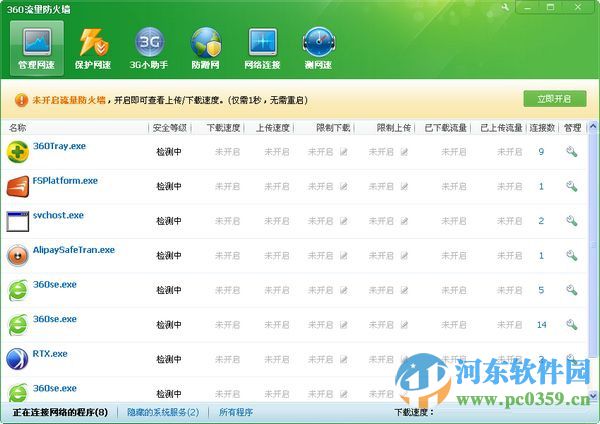Open manage wrench for 360Tray.exe
Viewport: 600px width, 424px height.
click(x=572, y=152)
